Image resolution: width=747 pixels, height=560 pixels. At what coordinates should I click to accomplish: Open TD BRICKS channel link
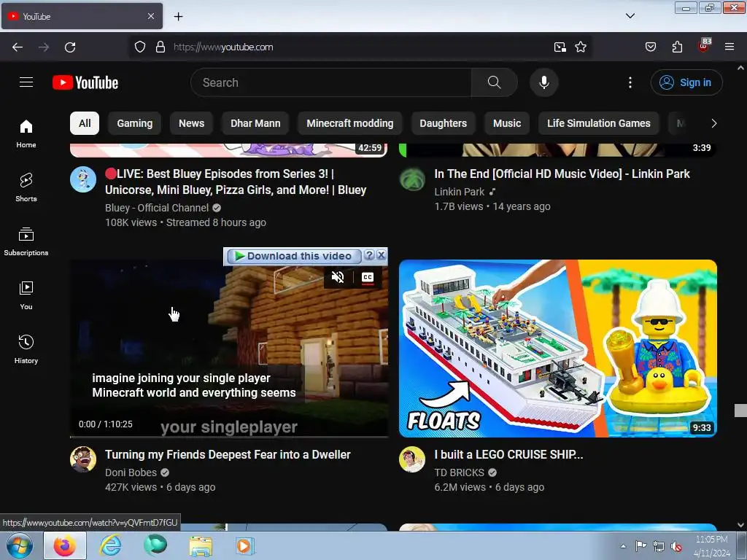(460, 472)
